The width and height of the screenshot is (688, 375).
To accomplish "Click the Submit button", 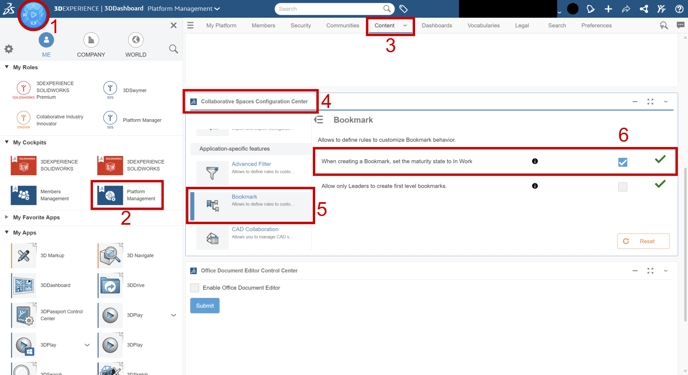I will pos(205,306).
